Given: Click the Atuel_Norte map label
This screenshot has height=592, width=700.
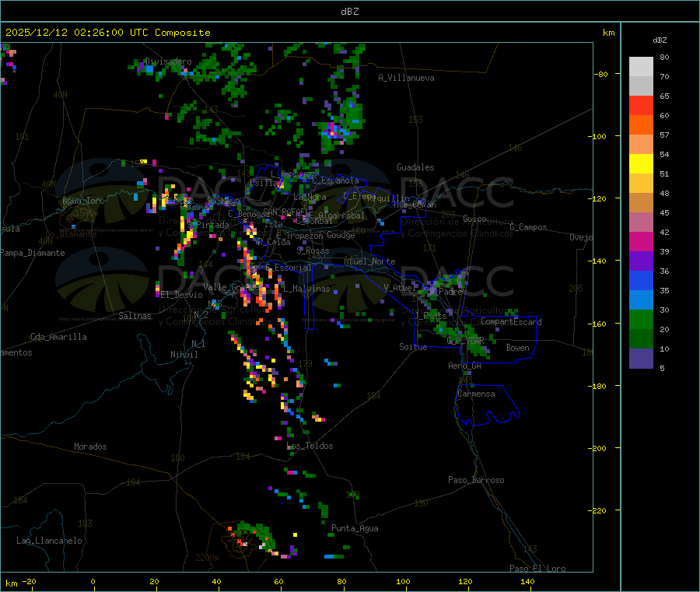Looking at the screenshot, I should tap(369, 261).
